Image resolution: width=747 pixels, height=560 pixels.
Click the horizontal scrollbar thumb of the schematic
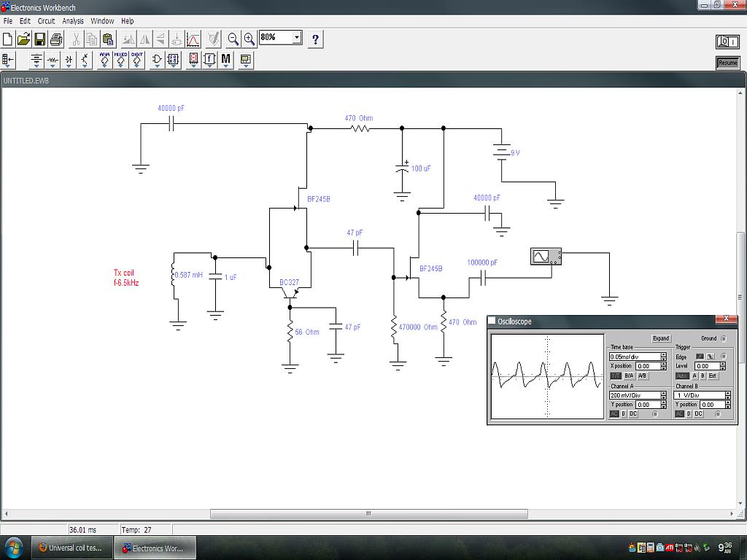(x=368, y=513)
